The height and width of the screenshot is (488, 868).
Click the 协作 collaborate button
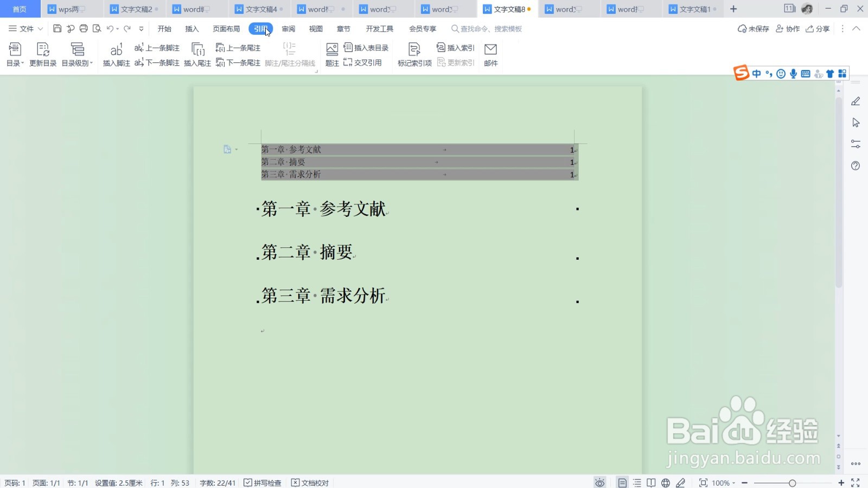coord(788,29)
